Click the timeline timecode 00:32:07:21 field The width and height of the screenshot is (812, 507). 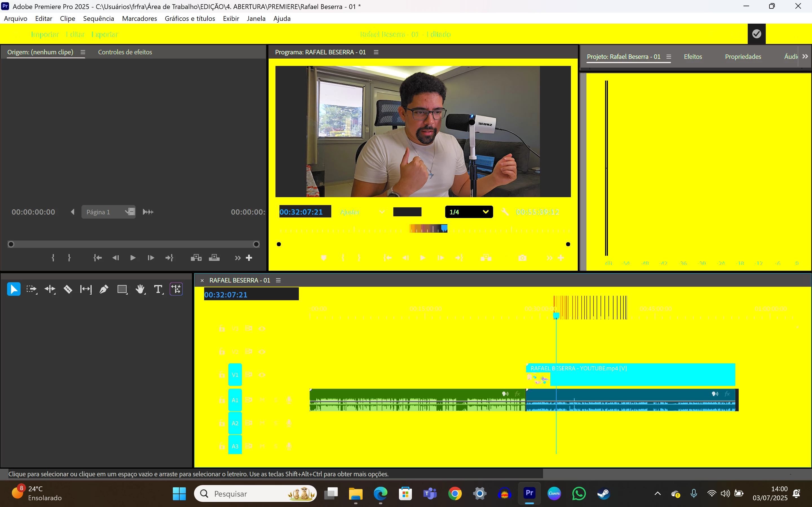click(226, 295)
